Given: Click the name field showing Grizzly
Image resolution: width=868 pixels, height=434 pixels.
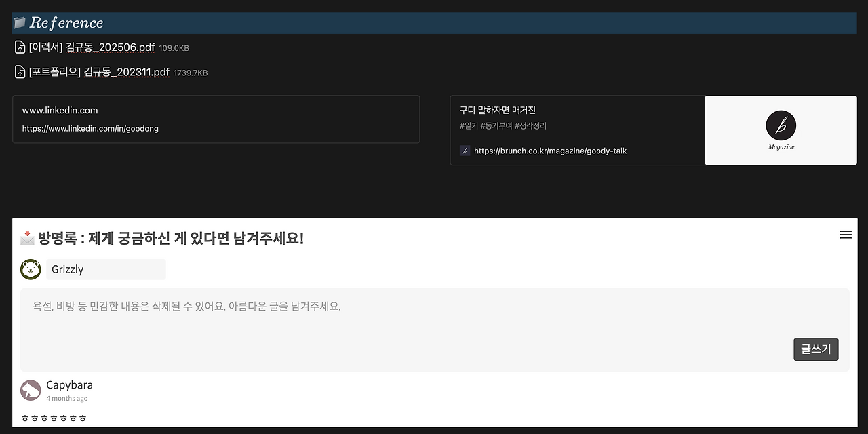Looking at the screenshot, I should pyautogui.click(x=105, y=269).
